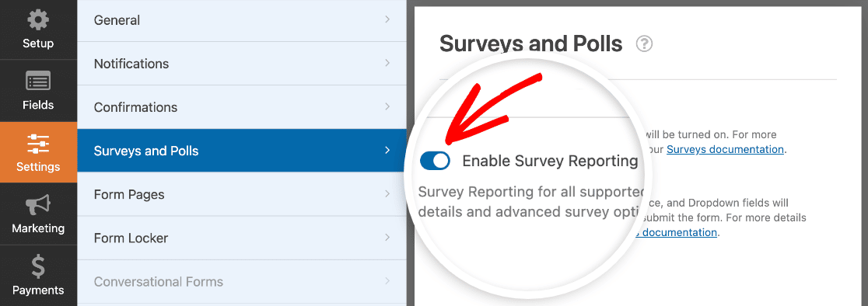The image size is (868, 306).
Task: Expand the Confirmations section chevron
Action: click(x=387, y=106)
